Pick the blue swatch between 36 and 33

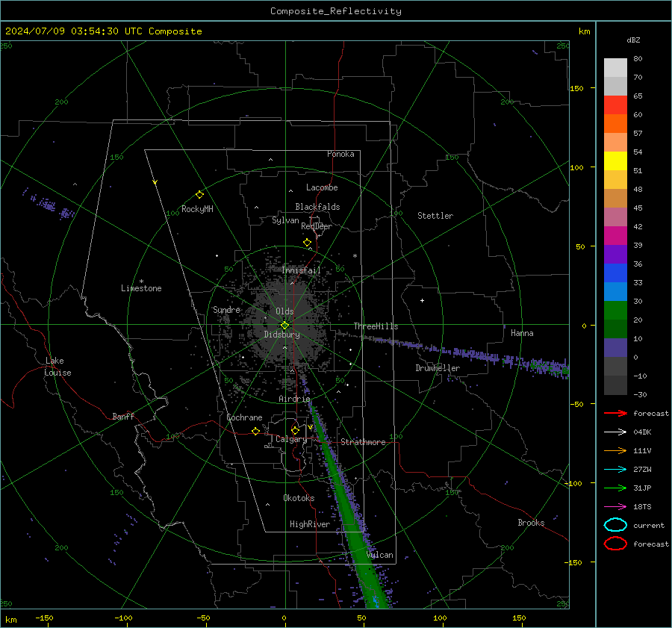[615, 273]
